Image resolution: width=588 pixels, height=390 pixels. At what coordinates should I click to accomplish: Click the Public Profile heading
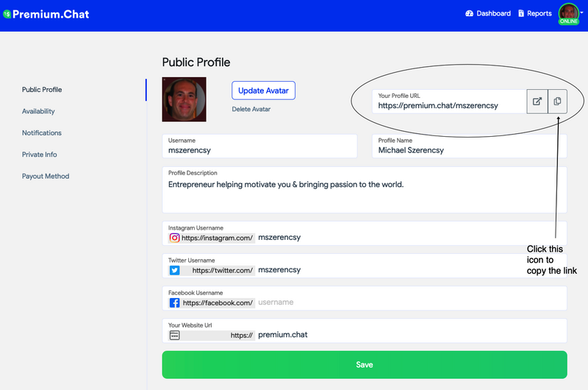click(x=196, y=63)
